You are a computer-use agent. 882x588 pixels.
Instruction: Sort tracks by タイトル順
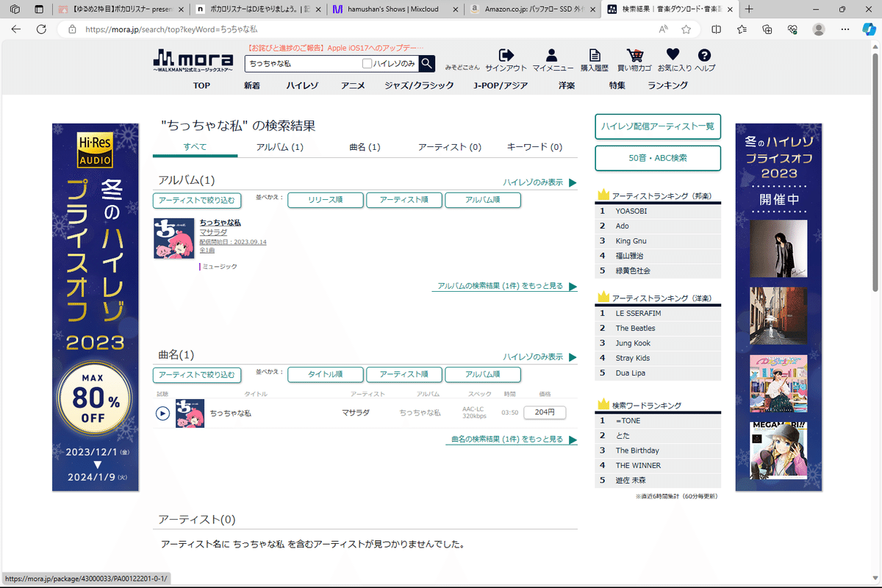[x=326, y=374]
